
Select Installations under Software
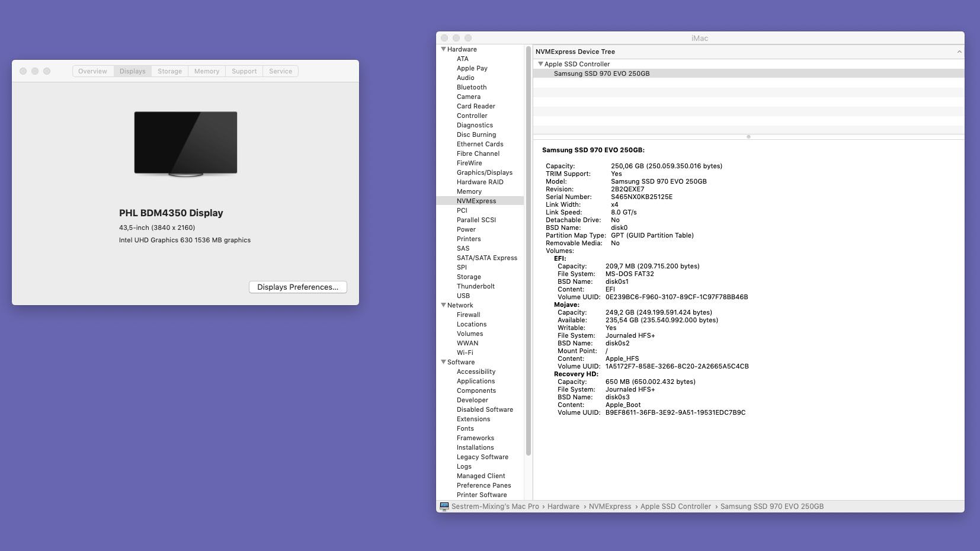pyautogui.click(x=475, y=447)
